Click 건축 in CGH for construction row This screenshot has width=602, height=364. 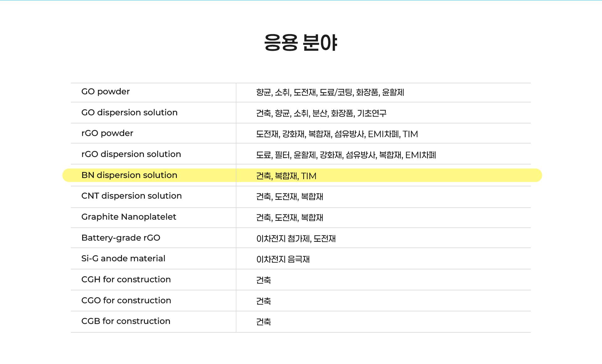(263, 280)
